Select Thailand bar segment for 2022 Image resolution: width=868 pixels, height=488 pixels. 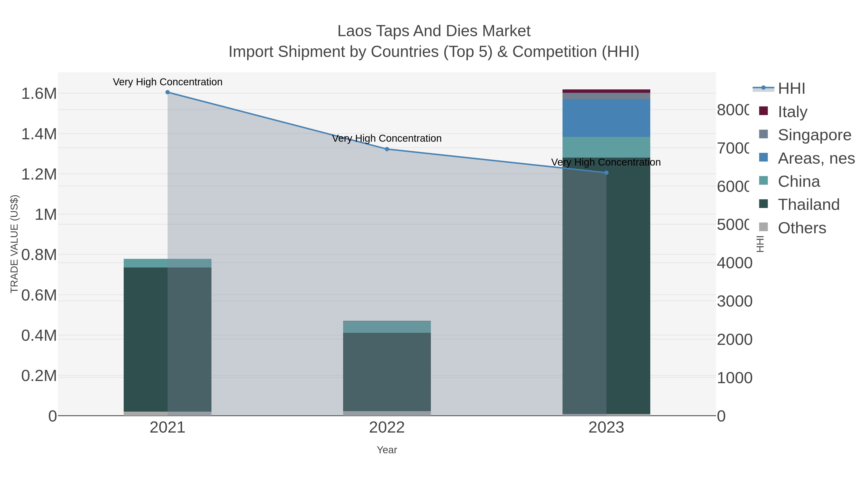tap(387, 372)
